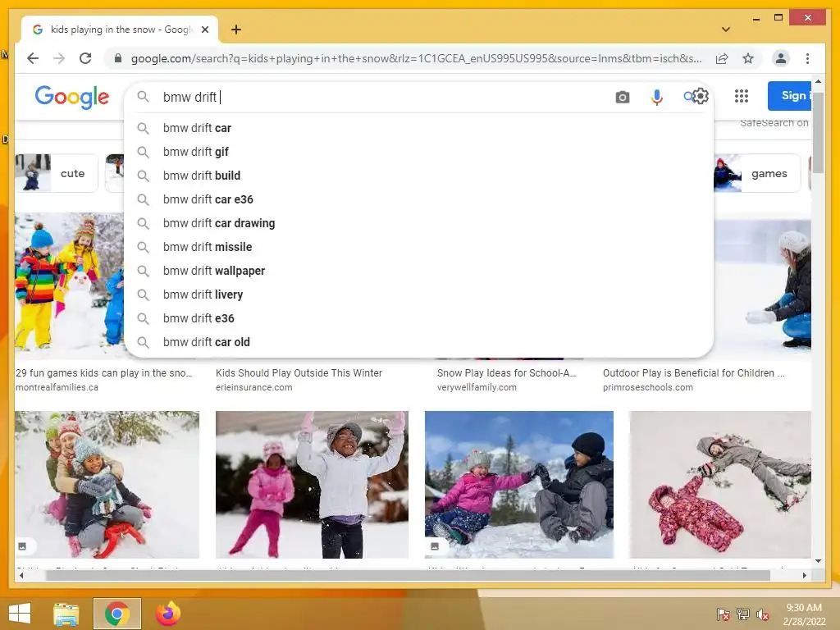This screenshot has height=630, width=840.
Task: Click into the 'bmw drift' search box
Action: pos(386,97)
